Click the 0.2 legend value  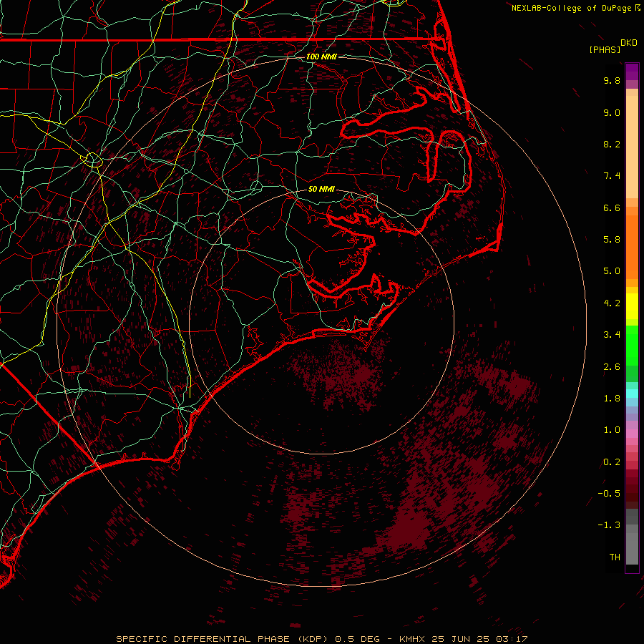point(612,462)
